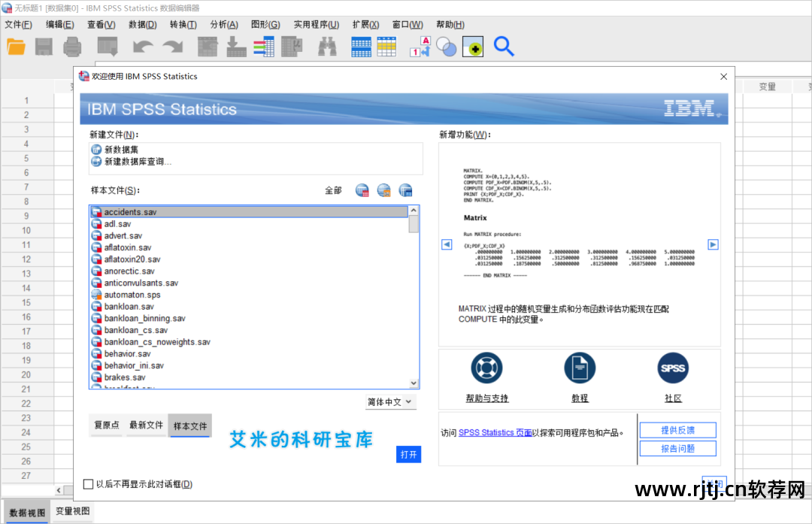Open the 简体中文 language dropdown
Screen dimensions: 812x524
click(390, 401)
